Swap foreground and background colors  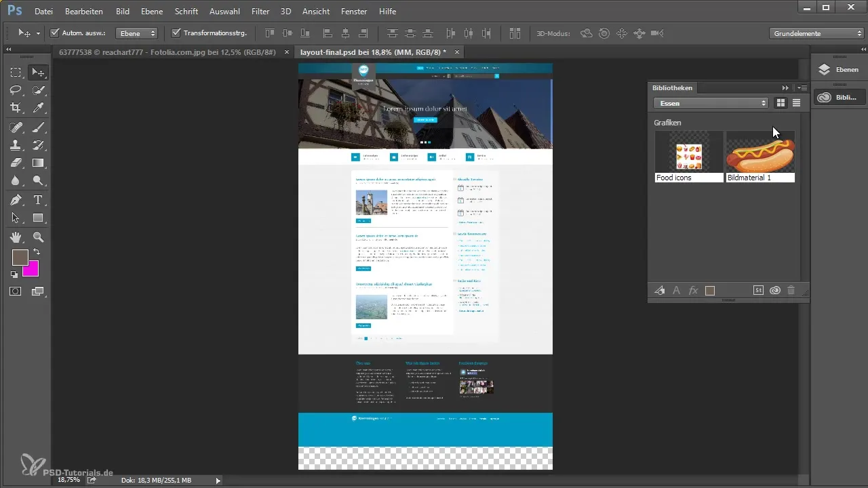click(x=36, y=252)
